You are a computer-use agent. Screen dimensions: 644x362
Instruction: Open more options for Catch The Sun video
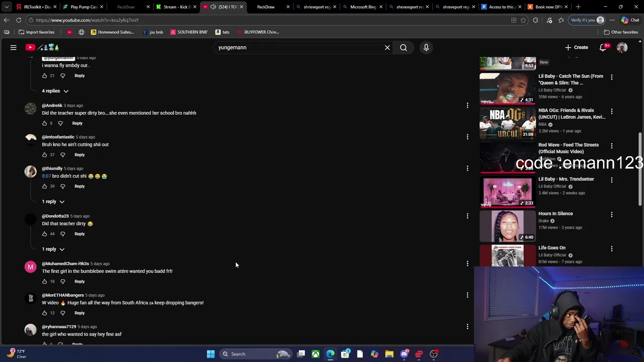click(x=612, y=77)
